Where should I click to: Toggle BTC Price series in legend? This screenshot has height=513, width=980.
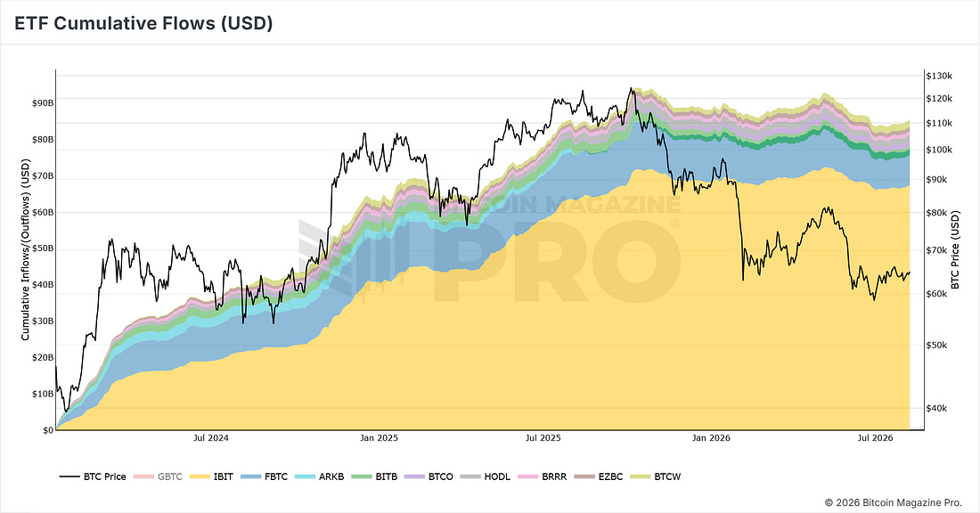[x=94, y=476]
